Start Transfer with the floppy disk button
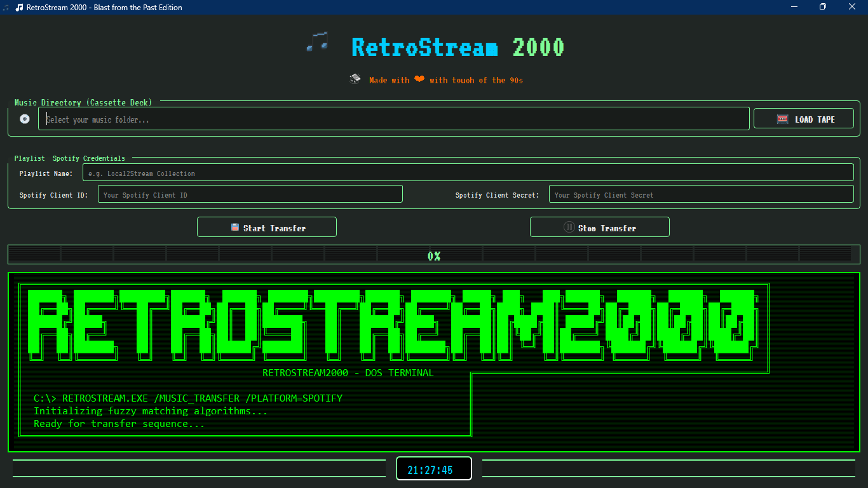Image resolution: width=868 pixels, height=488 pixels. tap(267, 227)
